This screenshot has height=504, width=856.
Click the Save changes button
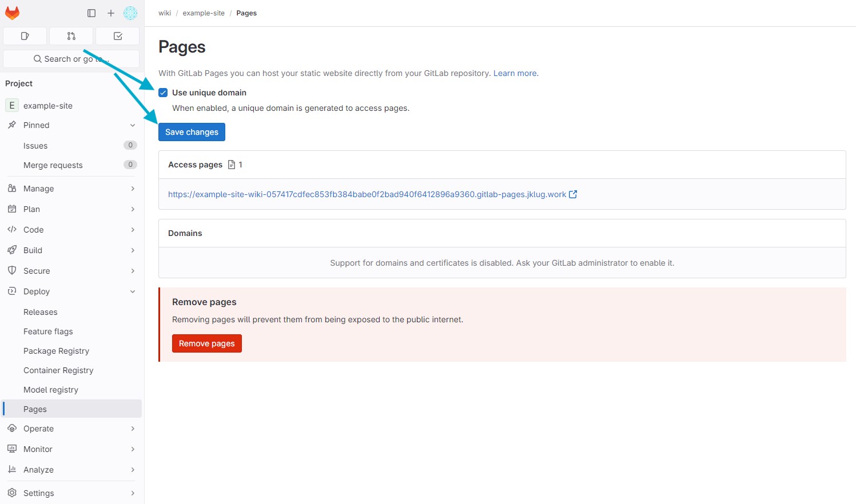point(192,132)
